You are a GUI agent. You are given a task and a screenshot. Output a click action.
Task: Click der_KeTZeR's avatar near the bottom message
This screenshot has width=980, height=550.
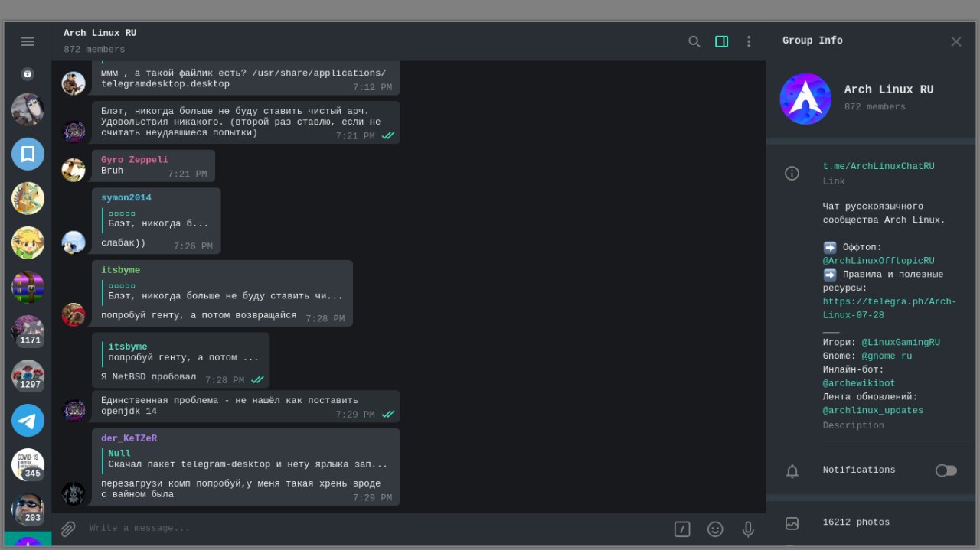coord(73,493)
